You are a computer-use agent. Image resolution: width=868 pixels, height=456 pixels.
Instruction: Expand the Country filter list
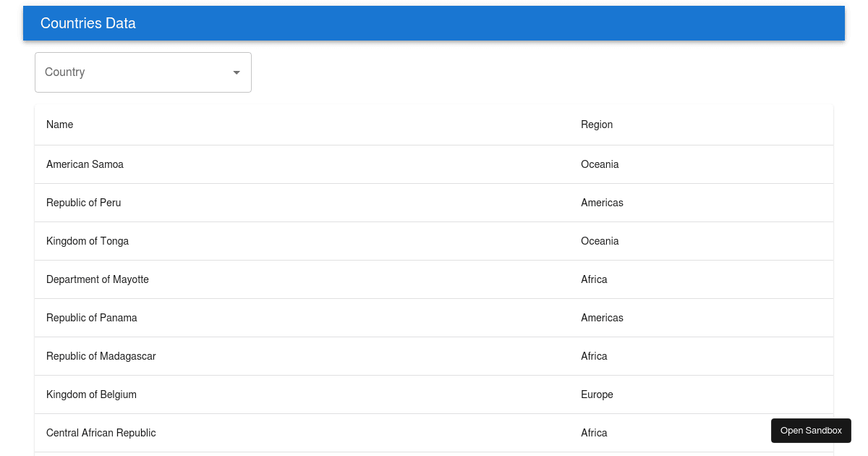coord(142,72)
